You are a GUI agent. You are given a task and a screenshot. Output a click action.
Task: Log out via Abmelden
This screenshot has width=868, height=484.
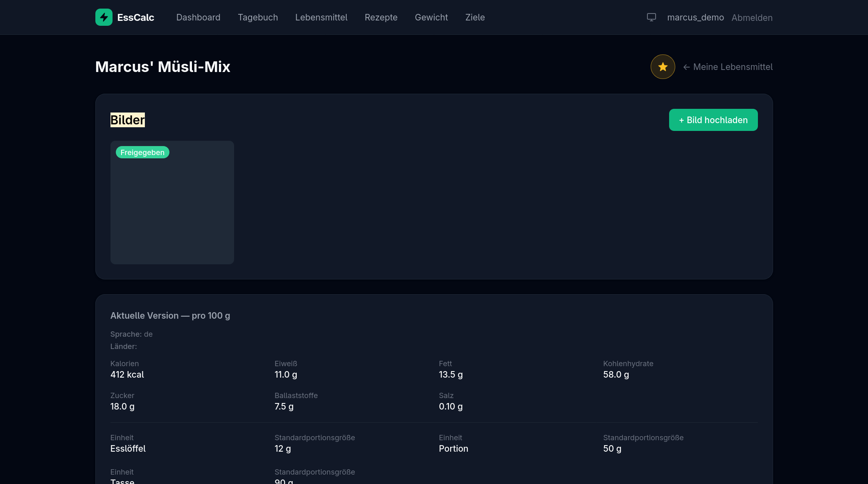tap(752, 18)
